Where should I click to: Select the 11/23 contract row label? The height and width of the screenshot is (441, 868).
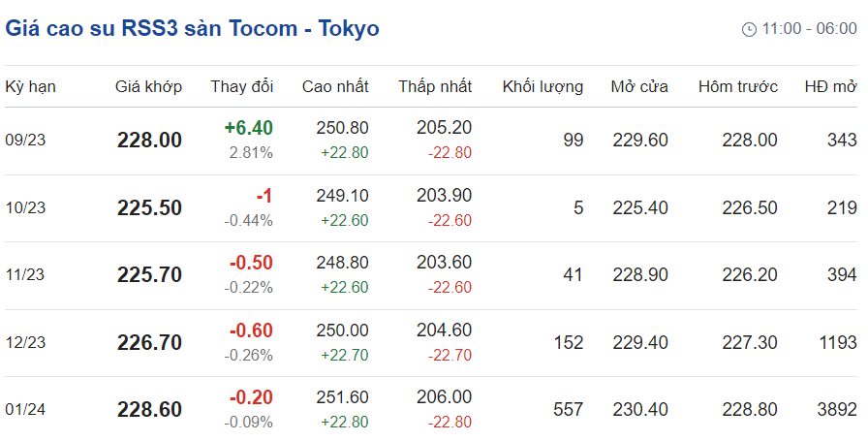[x=25, y=275]
